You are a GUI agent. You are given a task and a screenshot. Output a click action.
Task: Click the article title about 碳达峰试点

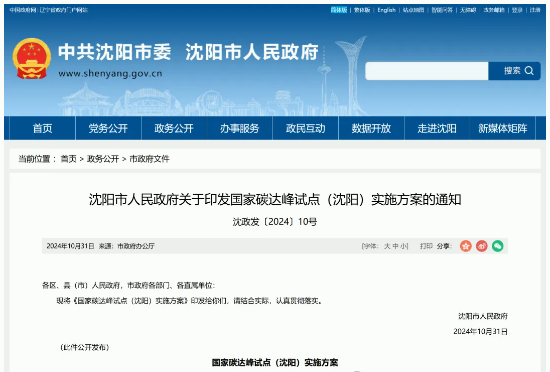click(275, 199)
